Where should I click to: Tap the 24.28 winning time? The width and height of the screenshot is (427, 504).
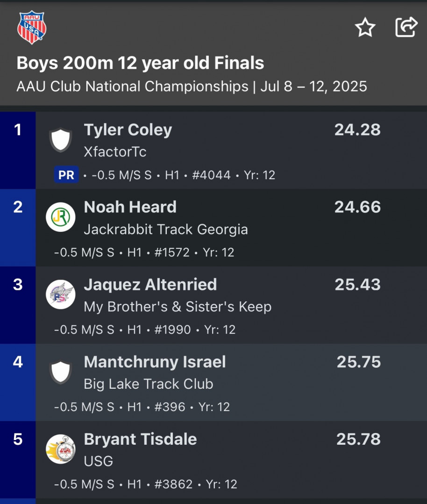coord(357,130)
